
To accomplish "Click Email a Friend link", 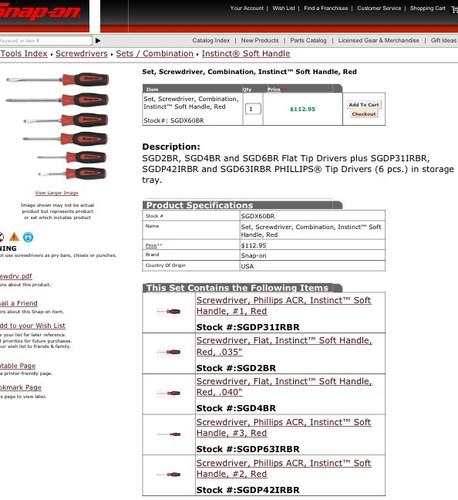I will 19,303.
